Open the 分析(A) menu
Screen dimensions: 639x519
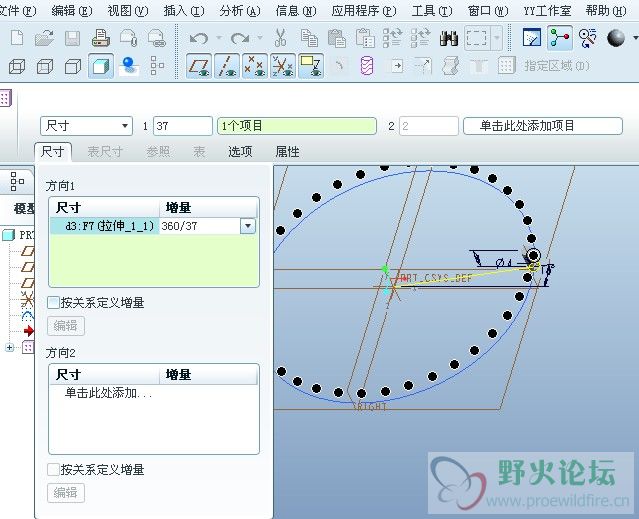(x=240, y=11)
